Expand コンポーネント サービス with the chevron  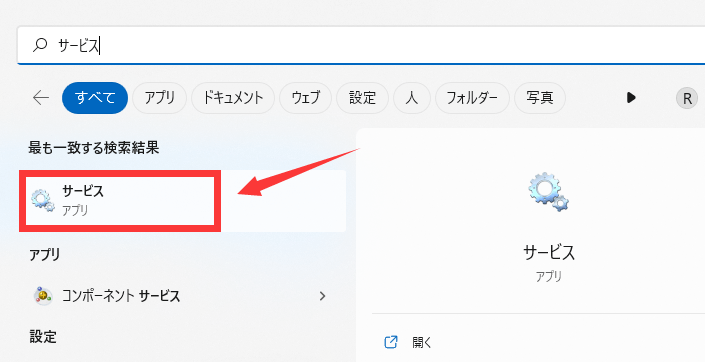(322, 296)
